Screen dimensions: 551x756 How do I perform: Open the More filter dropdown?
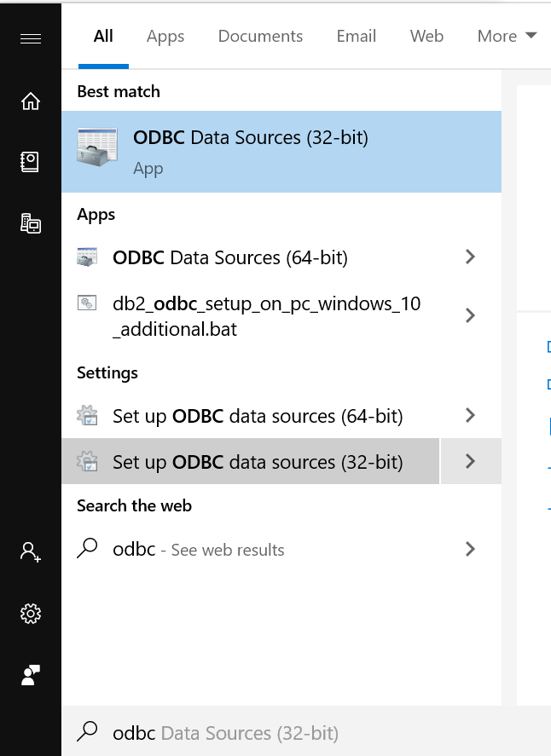[507, 37]
